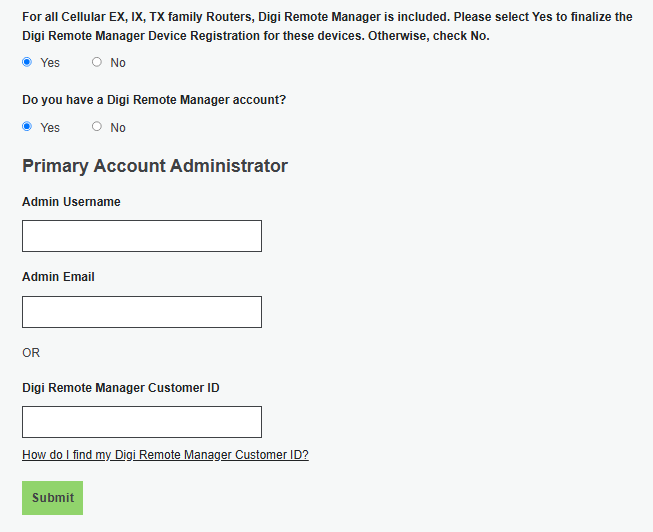Screen dimensions: 653x532
Task: Click the 'Digi Remote Manager Customer ID' label
Action: tap(121, 388)
